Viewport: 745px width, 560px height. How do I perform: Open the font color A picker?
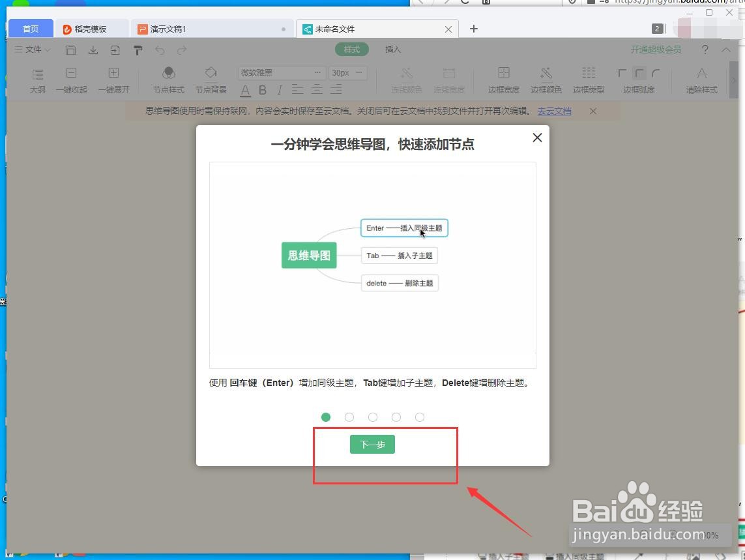[x=245, y=90]
